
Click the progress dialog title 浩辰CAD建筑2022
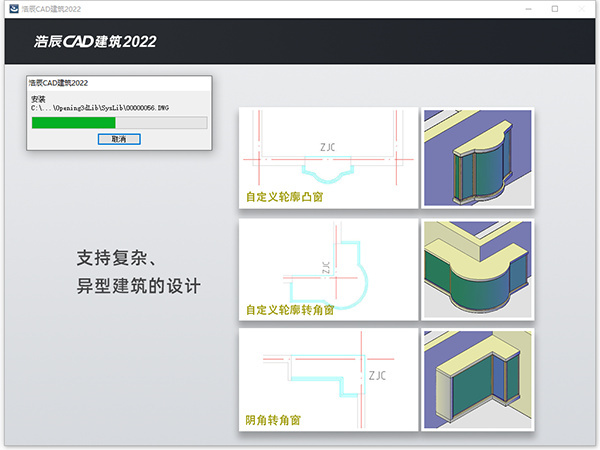click(x=58, y=83)
